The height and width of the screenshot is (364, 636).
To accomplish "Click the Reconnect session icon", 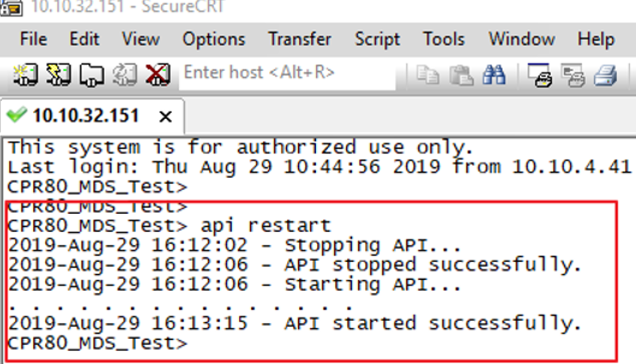I will (123, 75).
